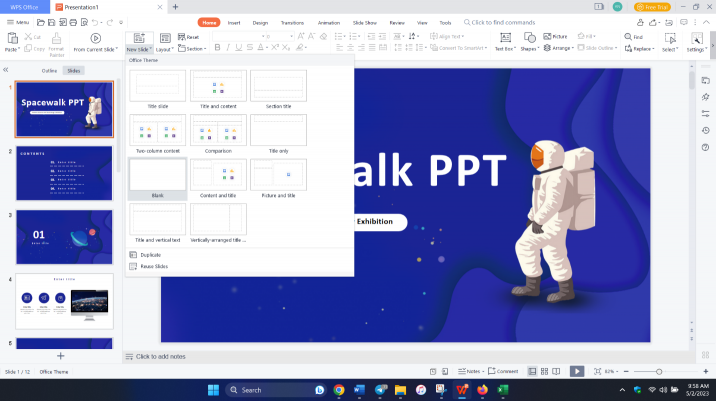The height and width of the screenshot is (401, 716).
Task: Click the Text Box tool icon
Action: click(504, 37)
